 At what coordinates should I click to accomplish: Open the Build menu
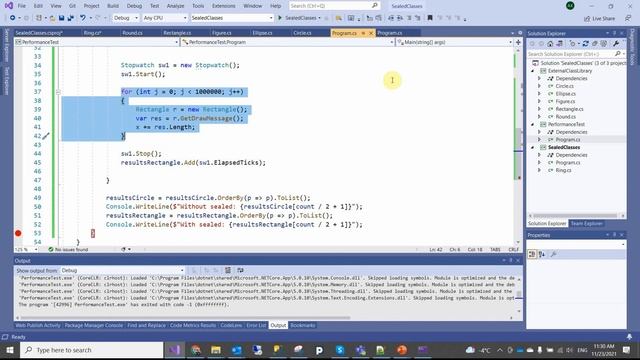coord(113,6)
